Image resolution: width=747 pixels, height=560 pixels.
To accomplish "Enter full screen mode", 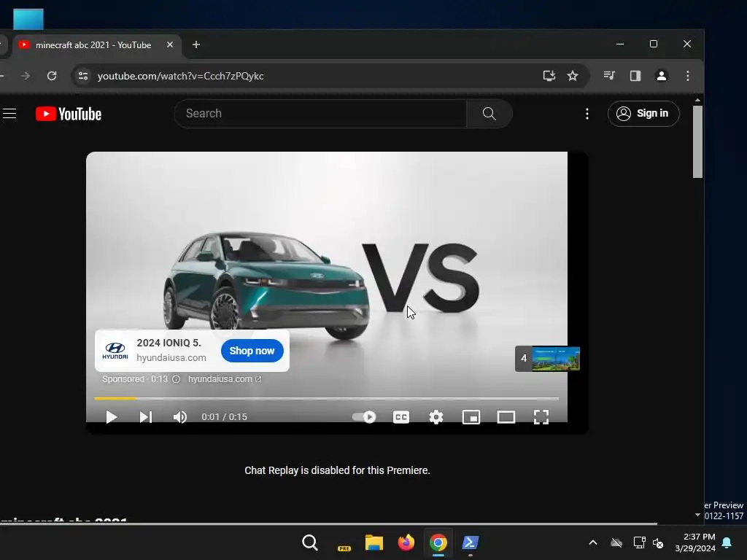I will (x=541, y=417).
